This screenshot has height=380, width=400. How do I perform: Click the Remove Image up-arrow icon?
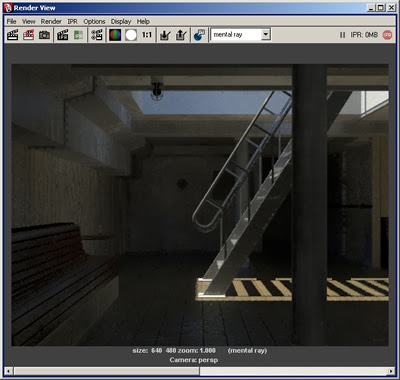(181, 35)
